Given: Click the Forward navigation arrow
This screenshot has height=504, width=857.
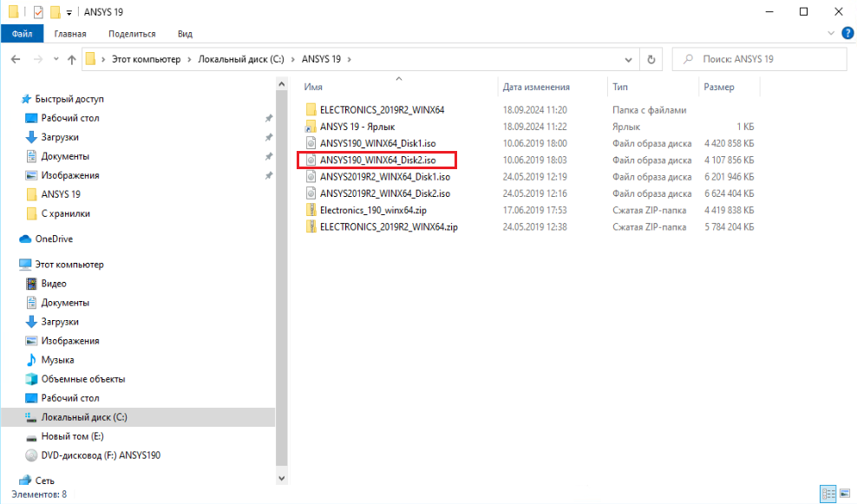Looking at the screenshot, I should [x=37, y=59].
